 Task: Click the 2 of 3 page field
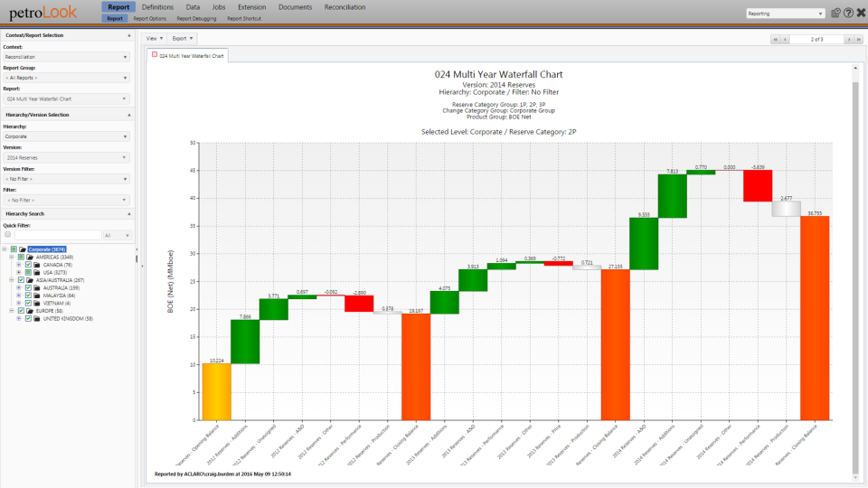(817, 39)
